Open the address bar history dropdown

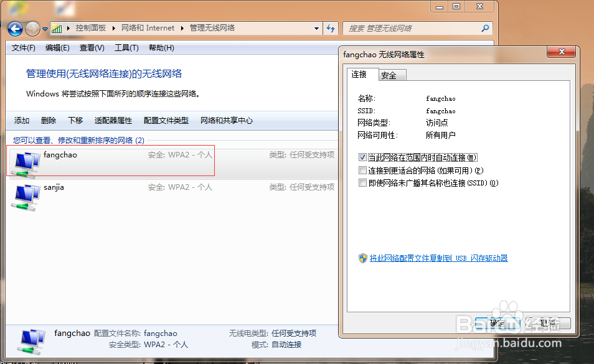pyautogui.click(x=316, y=28)
